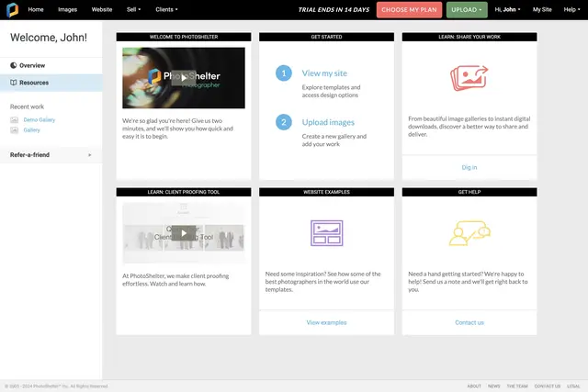Click the Dig in link

click(x=469, y=167)
